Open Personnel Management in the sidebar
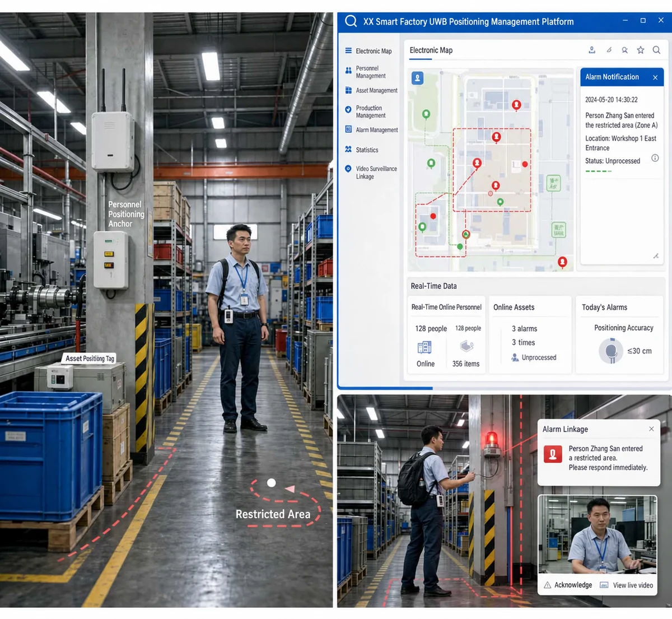 pyautogui.click(x=365, y=72)
